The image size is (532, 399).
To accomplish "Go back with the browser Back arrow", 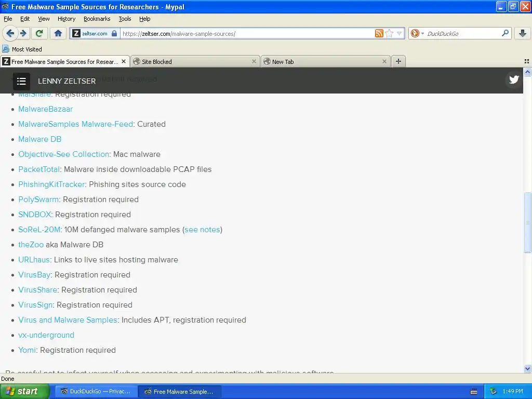I will point(10,33).
